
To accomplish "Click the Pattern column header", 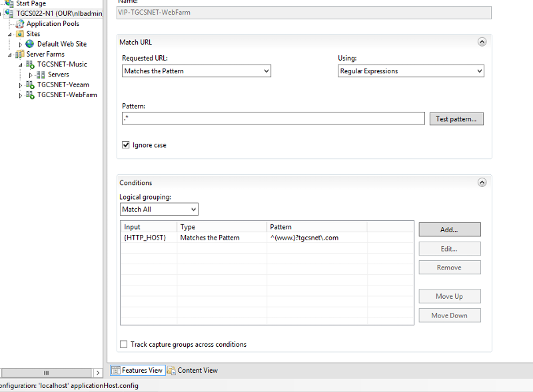I will pos(317,227).
